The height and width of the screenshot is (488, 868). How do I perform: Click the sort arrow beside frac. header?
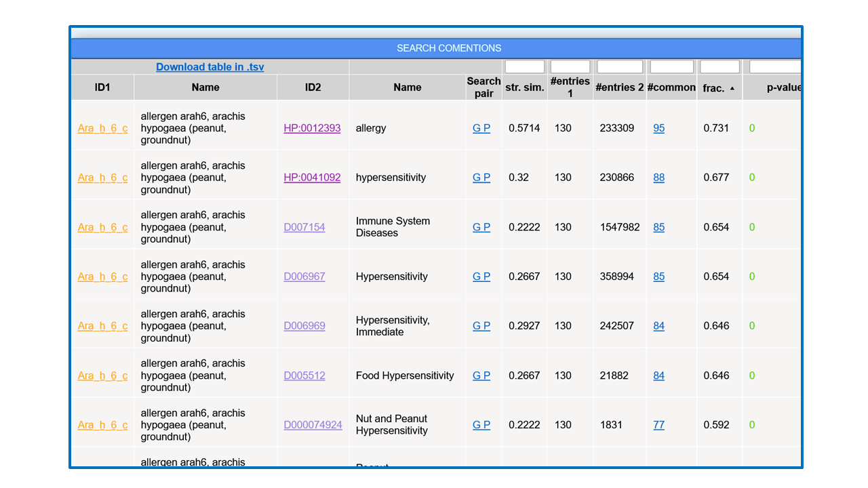pyautogui.click(x=732, y=88)
